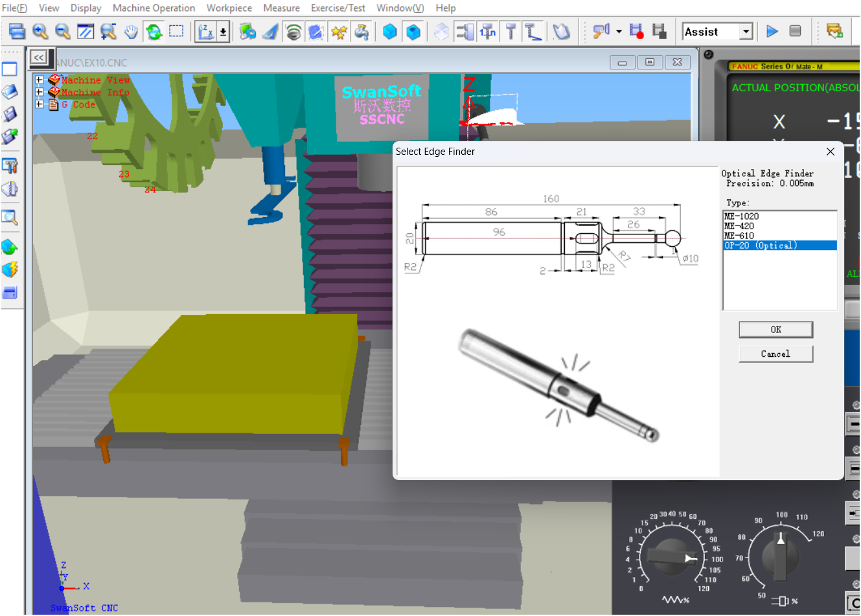The height and width of the screenshot is (616, 861).
Task: Click the tool 1.1n display icon
Action: [488, 31]
